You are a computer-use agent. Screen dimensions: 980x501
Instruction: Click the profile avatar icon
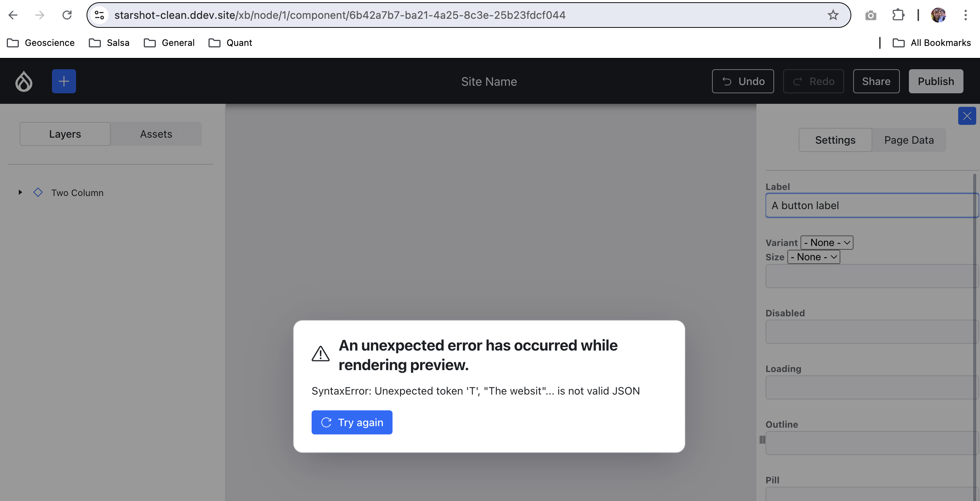coord(939,15)
